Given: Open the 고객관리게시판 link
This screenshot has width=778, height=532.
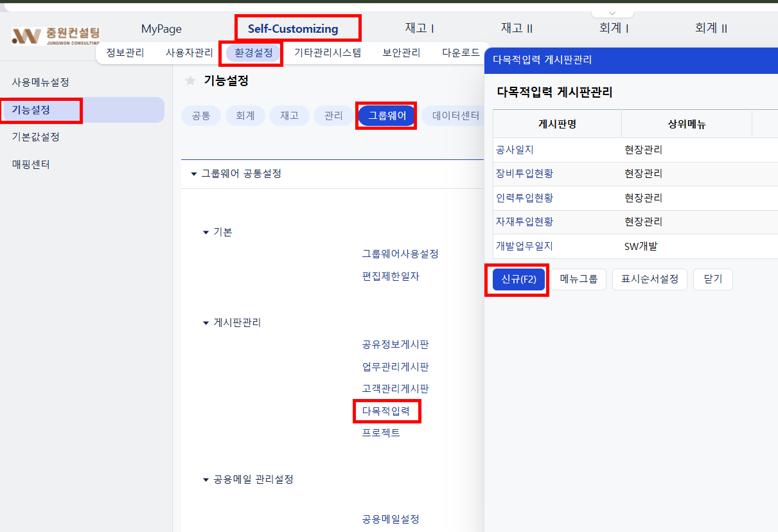Looking at the screenshot, I should pyautogui.click(x=396, y=389).
